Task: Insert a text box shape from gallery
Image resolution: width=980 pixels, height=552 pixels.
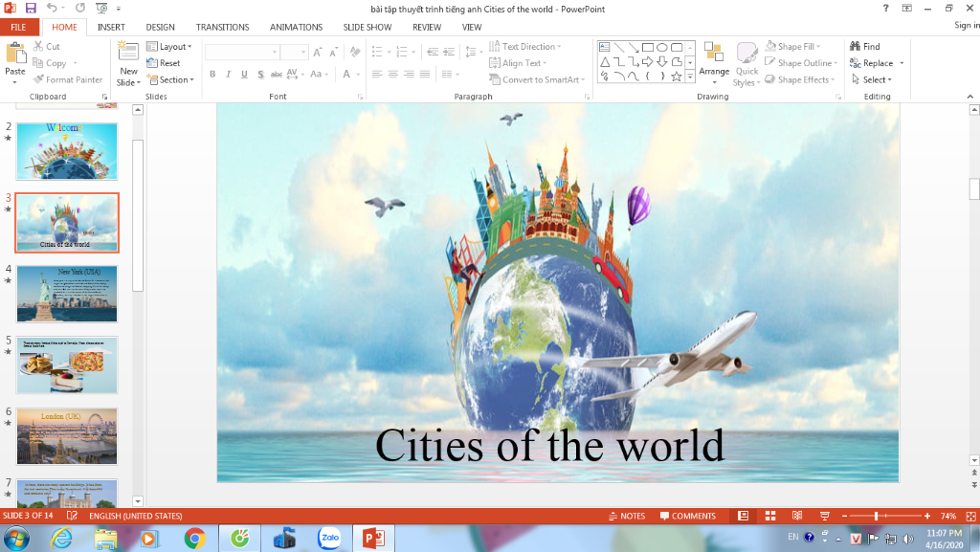Action: coord(605,47)
